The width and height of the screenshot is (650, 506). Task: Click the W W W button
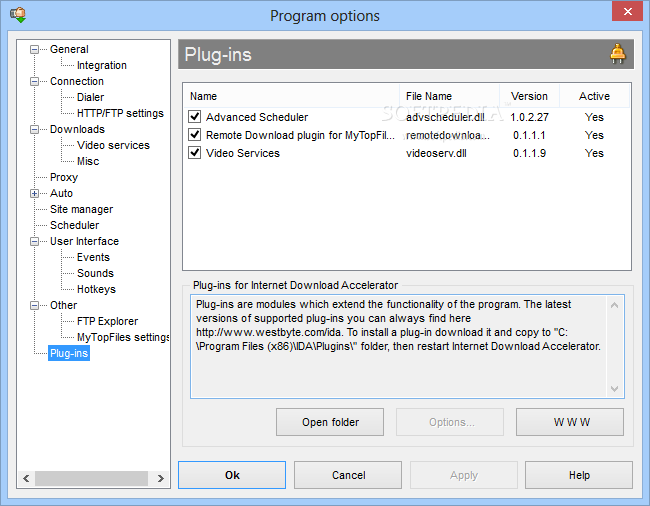(x=570, y=422)
